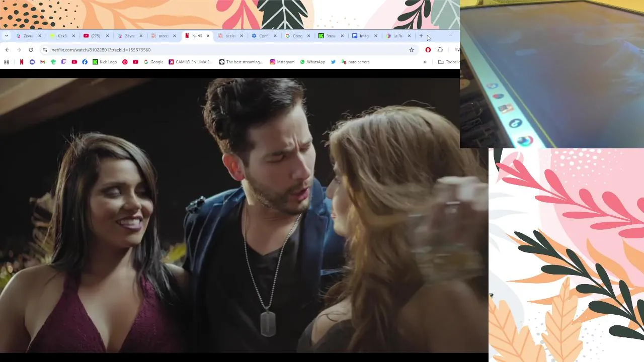This screenshot has height=362, width=644.
Task: Close the morc tab
Action: click(175, 36)
